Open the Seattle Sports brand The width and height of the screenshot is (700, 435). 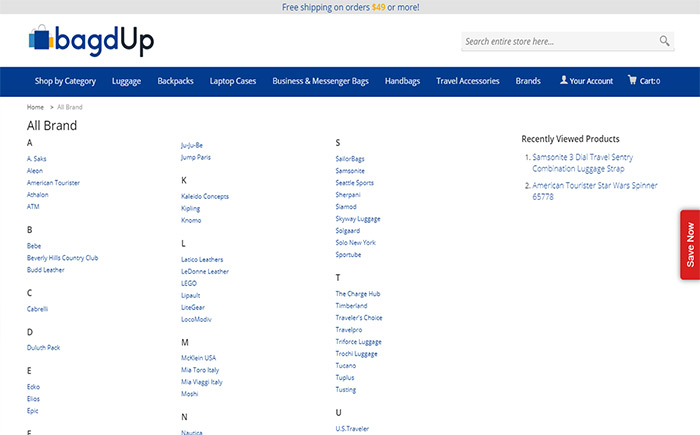[354, 183]
